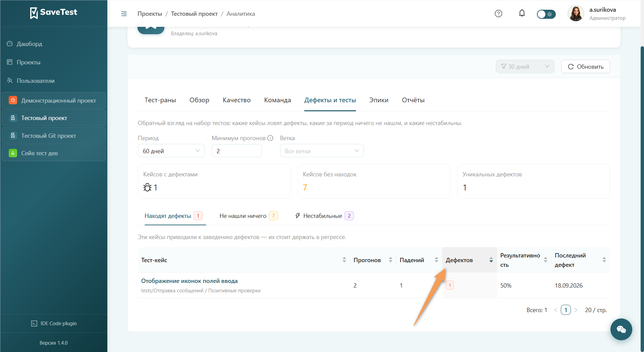The height and width of the screenshot is (352, 644).
Task: Sort table by Дефектов column
Action: 469,260
